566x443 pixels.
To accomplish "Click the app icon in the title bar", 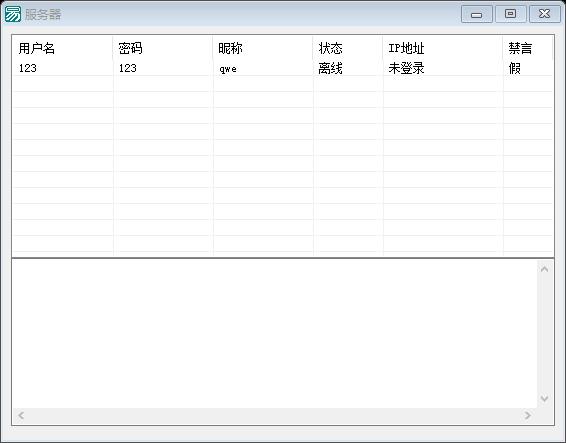I will coord(12,14).
